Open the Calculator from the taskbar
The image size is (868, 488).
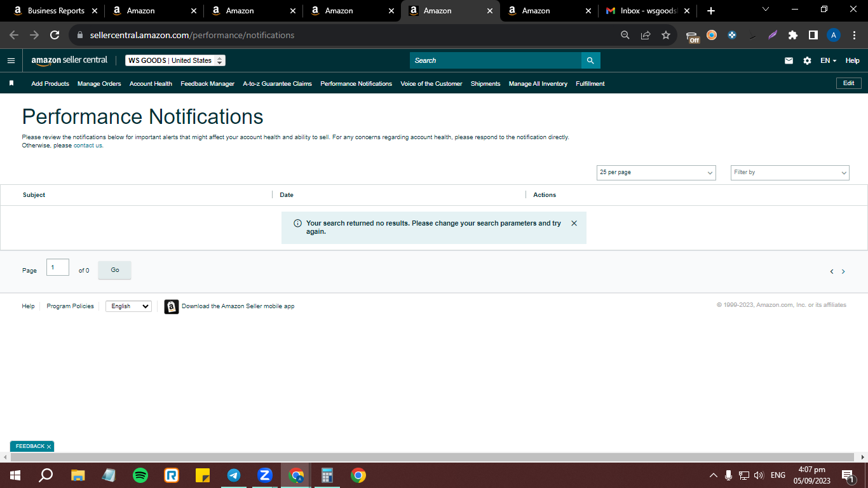point(327,475)
